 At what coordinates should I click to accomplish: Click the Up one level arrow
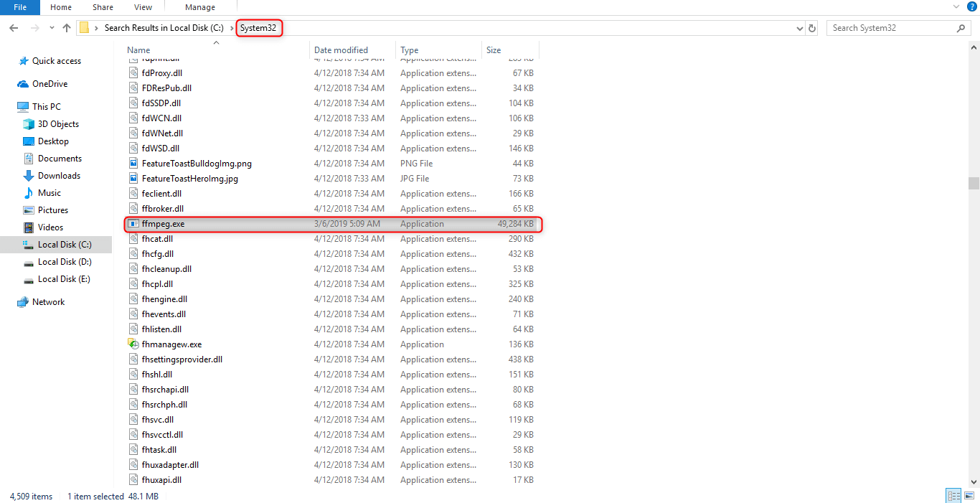pos(67,28)
